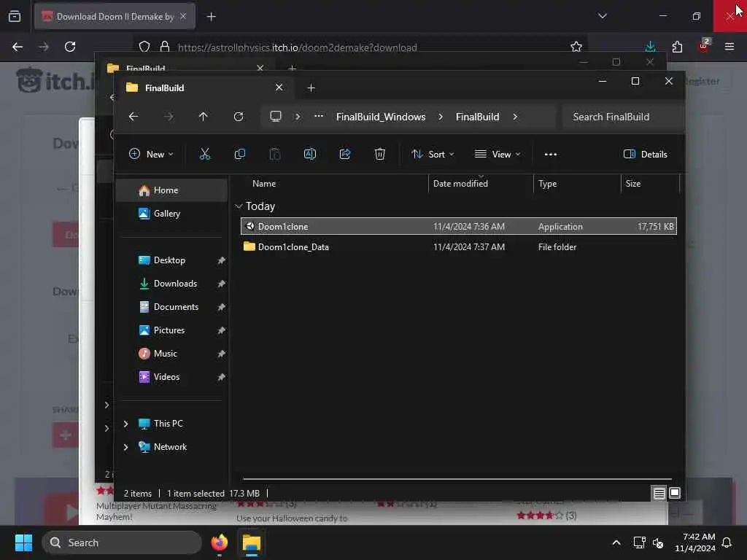Go back in the FinalBuild Explorer window
The height and width of the screenshot is (560, 747).
point(133,117)
